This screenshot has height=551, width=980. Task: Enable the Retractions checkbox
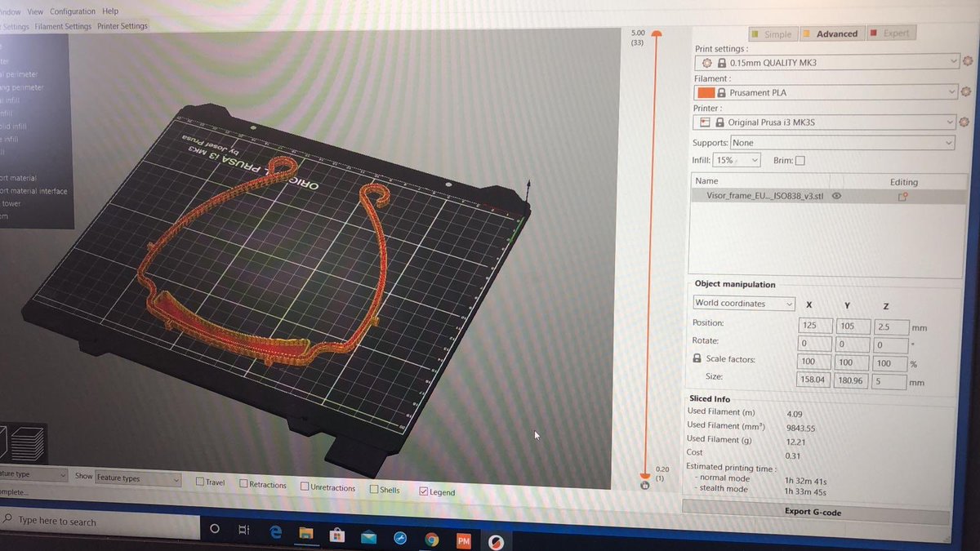click(243, 483)
